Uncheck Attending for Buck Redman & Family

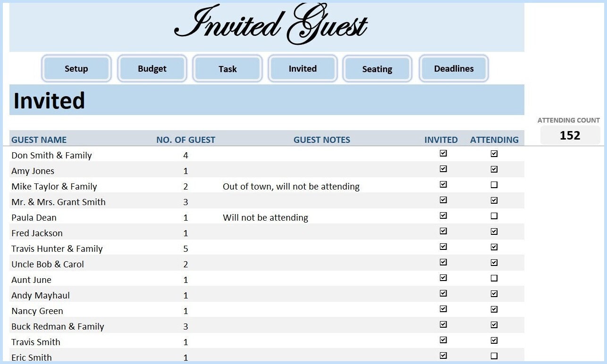pyautogui.click(x=494, y=325)
